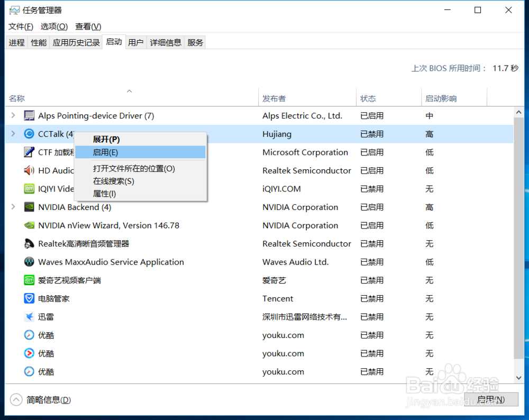This screenshot has width=529, height=420.
Task: Click the vertical scrollbar thumb
Action: coord(519,238)
